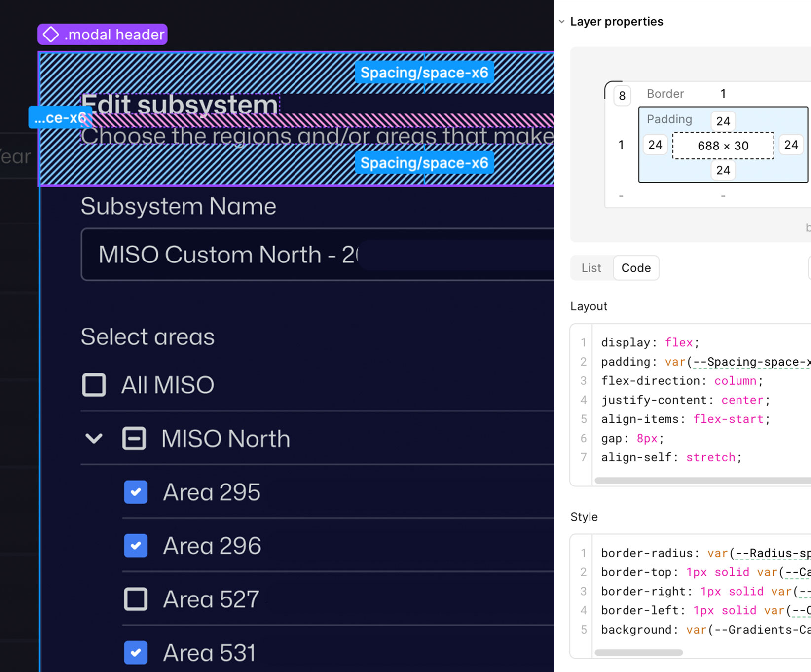
Task: Expand the chevron beside MISO North row
Action: [x=94, y=438]
